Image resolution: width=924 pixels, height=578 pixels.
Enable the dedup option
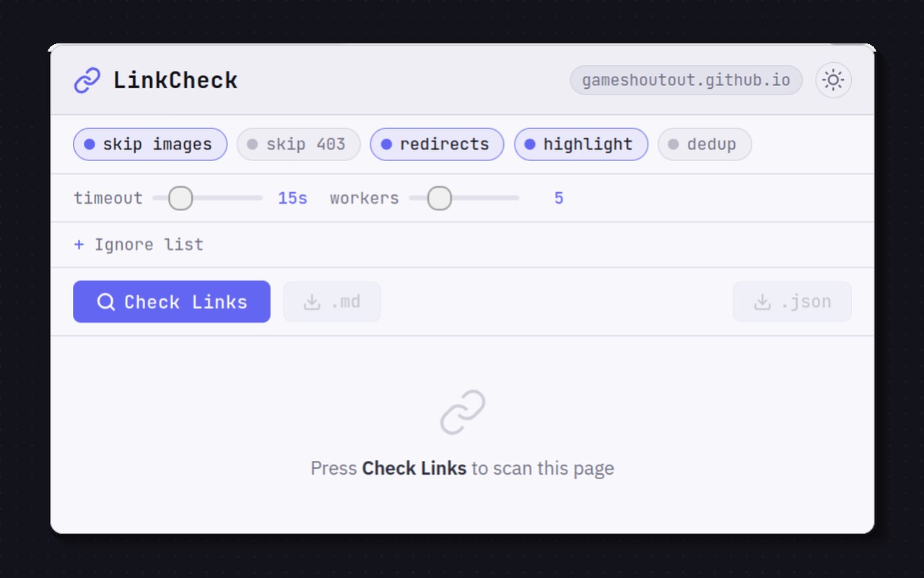(705, 144)
